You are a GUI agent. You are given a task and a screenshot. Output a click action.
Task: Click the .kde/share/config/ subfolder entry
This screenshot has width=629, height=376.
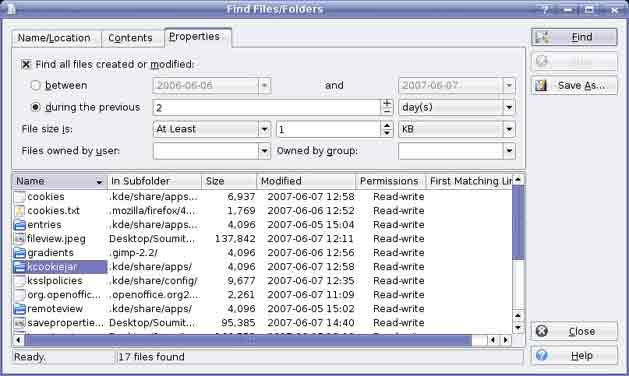coord(154,281)
